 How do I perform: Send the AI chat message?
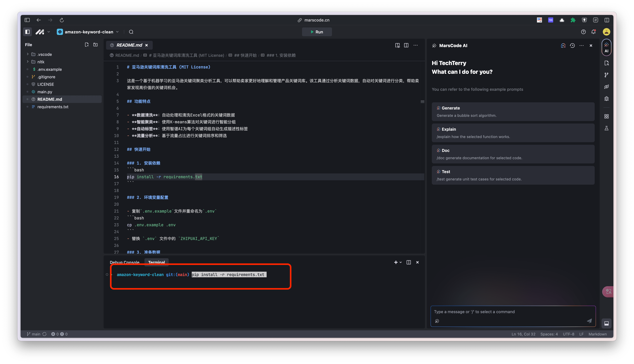pos(589,321)
